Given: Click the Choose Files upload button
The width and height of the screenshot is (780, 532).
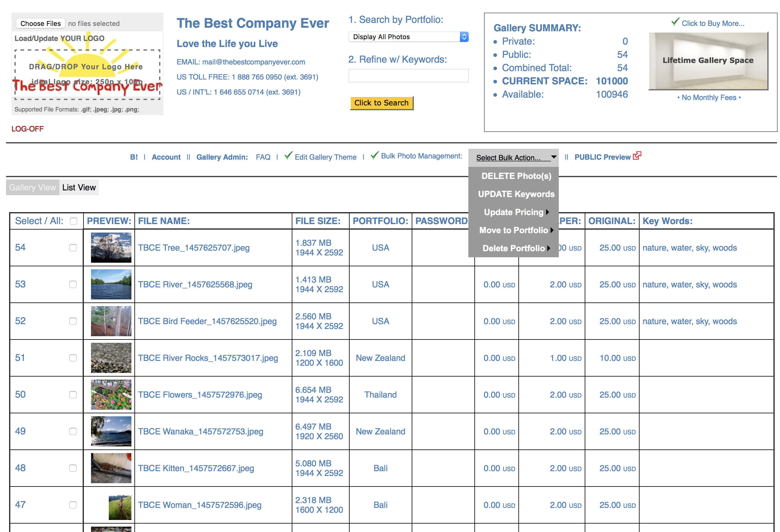Looking at the screenshot, I should pyautogui.click(x=41, y=23).
